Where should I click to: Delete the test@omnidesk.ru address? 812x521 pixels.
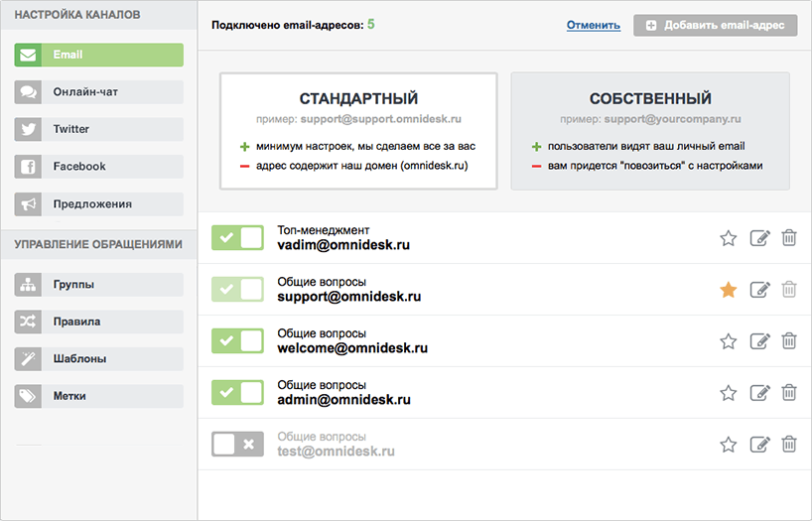(789, 444)
